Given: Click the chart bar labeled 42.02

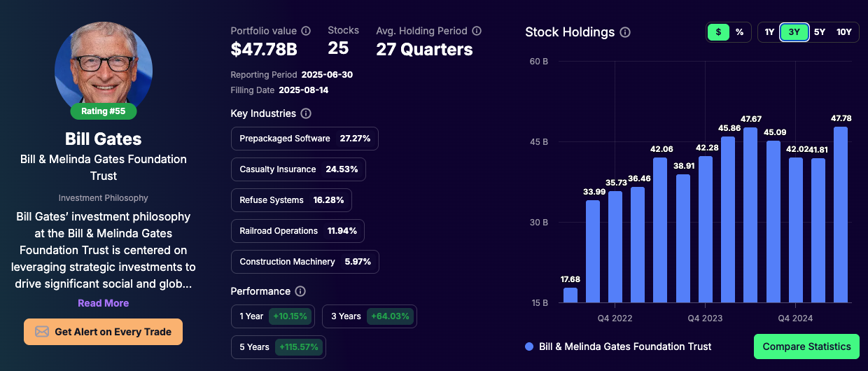Looking at the screenshot, I should pos(796,230).
